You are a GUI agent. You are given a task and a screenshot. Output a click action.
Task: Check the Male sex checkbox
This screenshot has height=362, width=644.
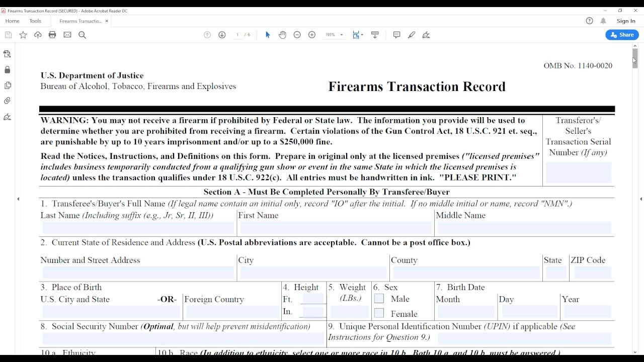tap(379, 299)
